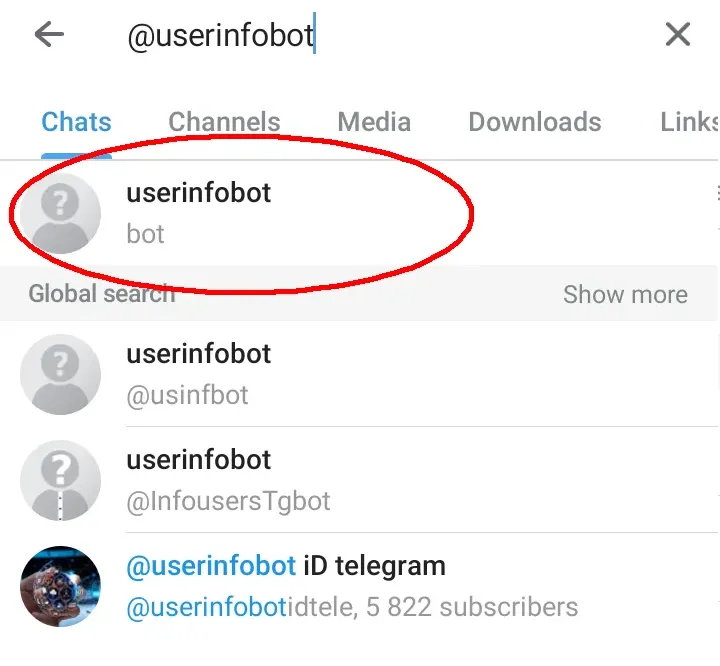720x666 pixels.
Task: Open the circled userinfobot bot chat
Action: pyautogui.click(x=300, y=212)
